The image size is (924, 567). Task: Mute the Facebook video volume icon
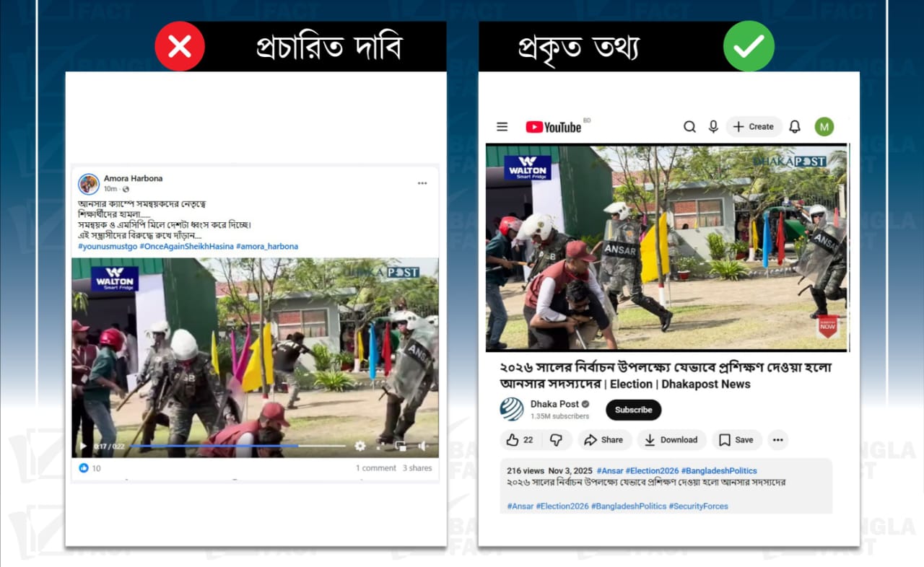tap(422, 447)
